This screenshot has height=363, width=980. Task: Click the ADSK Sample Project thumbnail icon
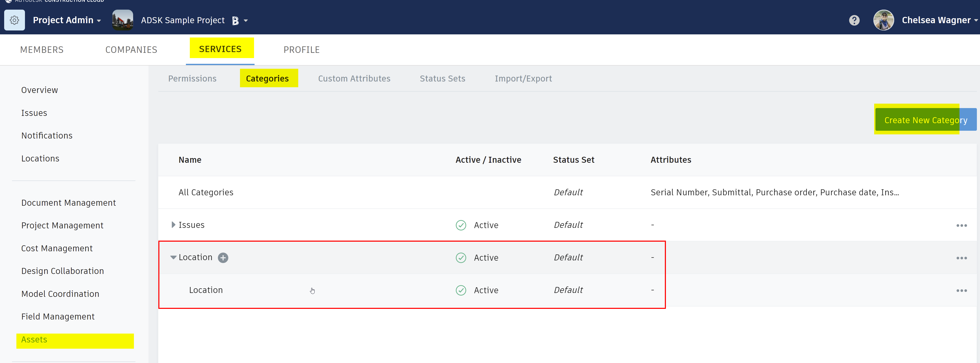(122, 20)
